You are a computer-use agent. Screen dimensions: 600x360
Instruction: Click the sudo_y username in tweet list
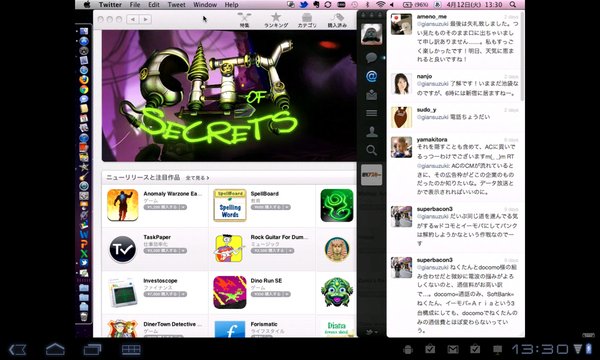pyautogui.click(x=426, y=110)
